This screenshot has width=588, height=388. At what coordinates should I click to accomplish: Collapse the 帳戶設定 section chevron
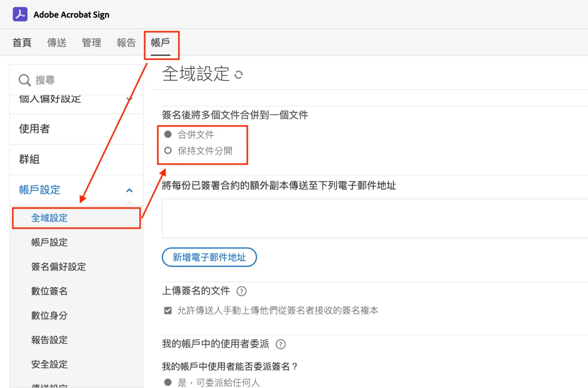pos(130,190)
